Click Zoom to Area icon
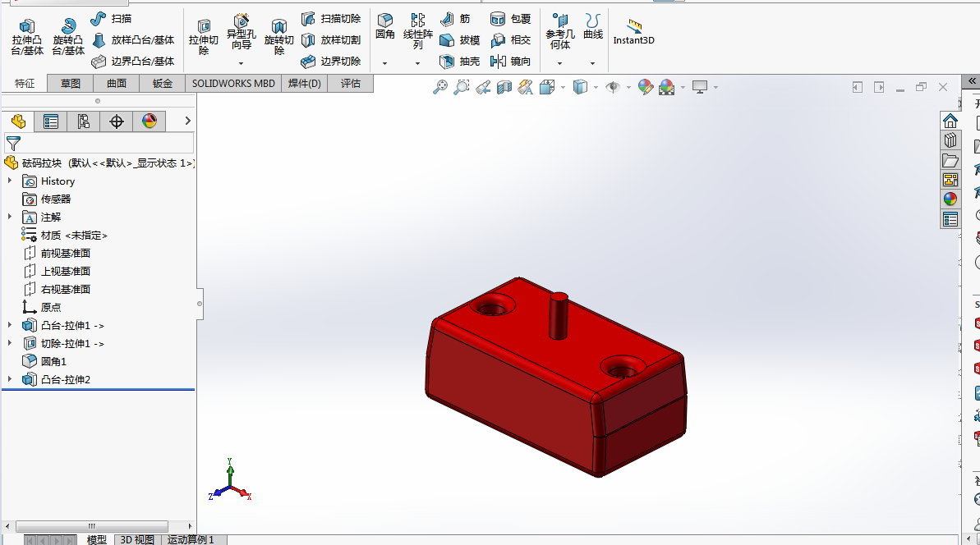The height and width of the screenshot is (545, 980). 462,87
